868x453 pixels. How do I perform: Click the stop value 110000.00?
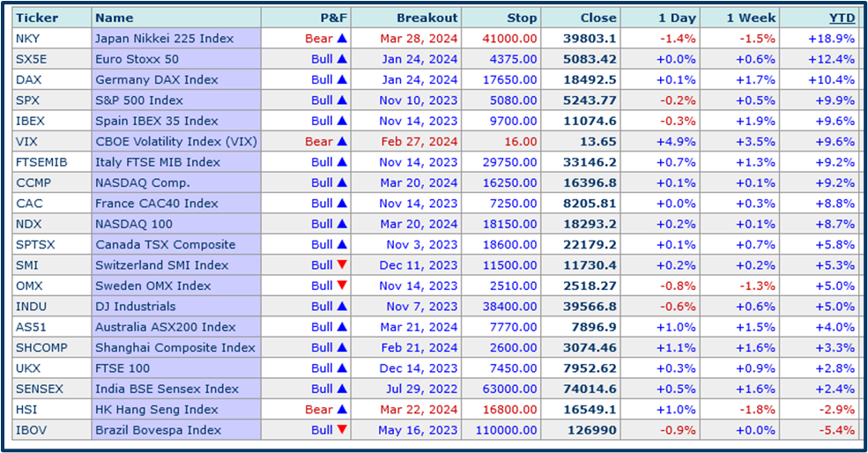[x=507, y=430]
